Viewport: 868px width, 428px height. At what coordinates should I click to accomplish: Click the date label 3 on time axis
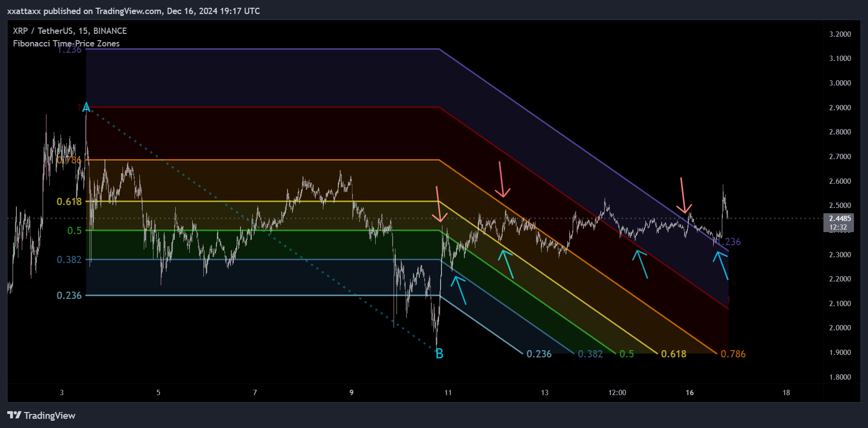point(61,393)
